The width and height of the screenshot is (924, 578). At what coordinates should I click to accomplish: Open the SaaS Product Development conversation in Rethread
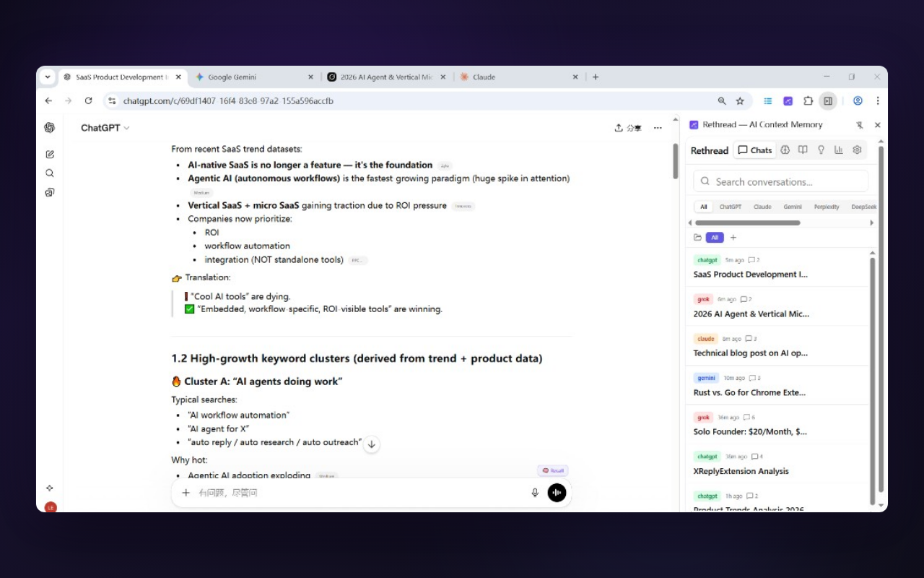(x=776, y=267)
